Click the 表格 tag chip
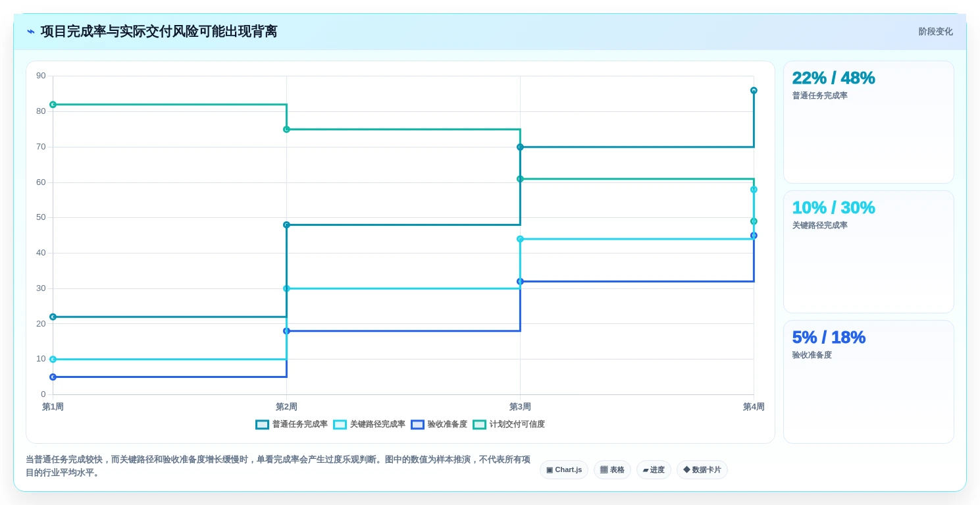 pyautogui.click(x=612, y=470)
